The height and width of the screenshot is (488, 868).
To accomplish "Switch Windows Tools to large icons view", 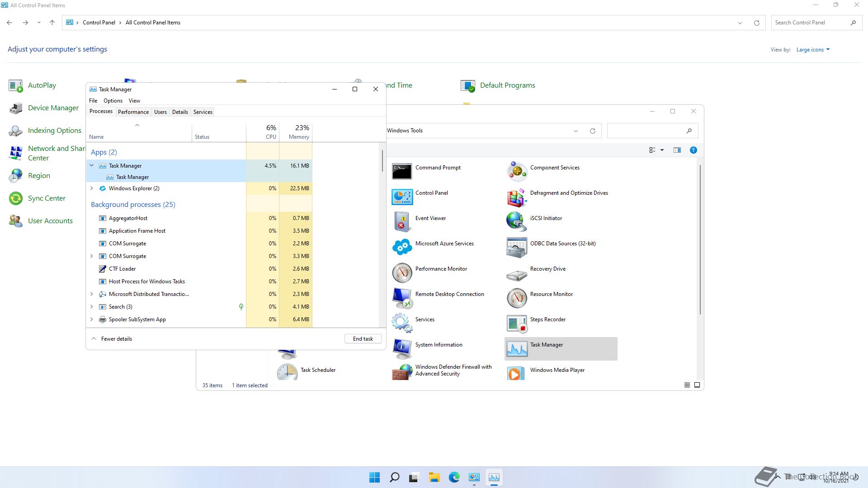I will [x=697, y=385].
